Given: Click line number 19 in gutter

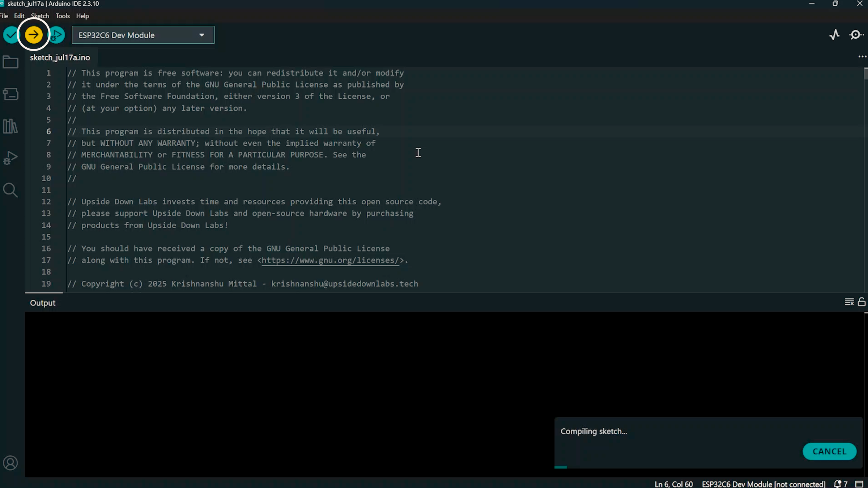Looking at the screenshot, I should tap(46, 284).
